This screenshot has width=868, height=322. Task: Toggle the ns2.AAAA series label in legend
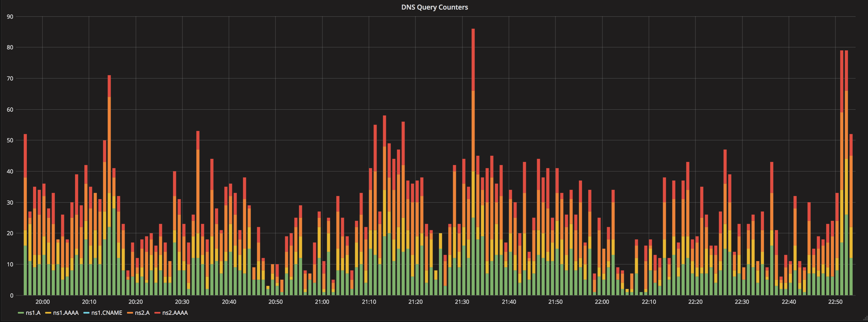[175, 313]
